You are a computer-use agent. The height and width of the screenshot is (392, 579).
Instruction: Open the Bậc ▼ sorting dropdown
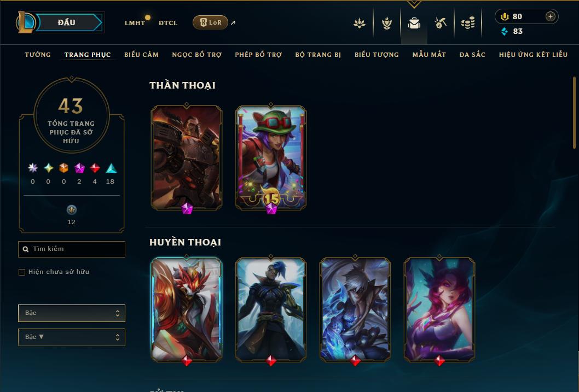72,337
